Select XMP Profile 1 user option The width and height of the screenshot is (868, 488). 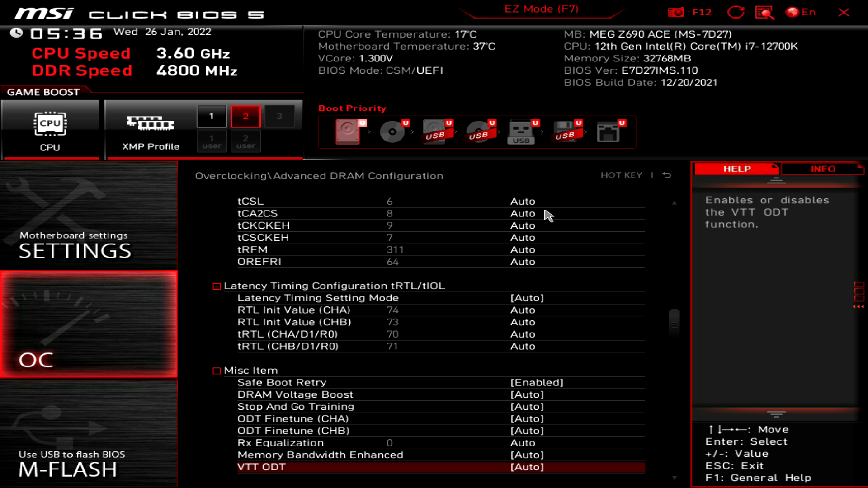click(211, 141)
